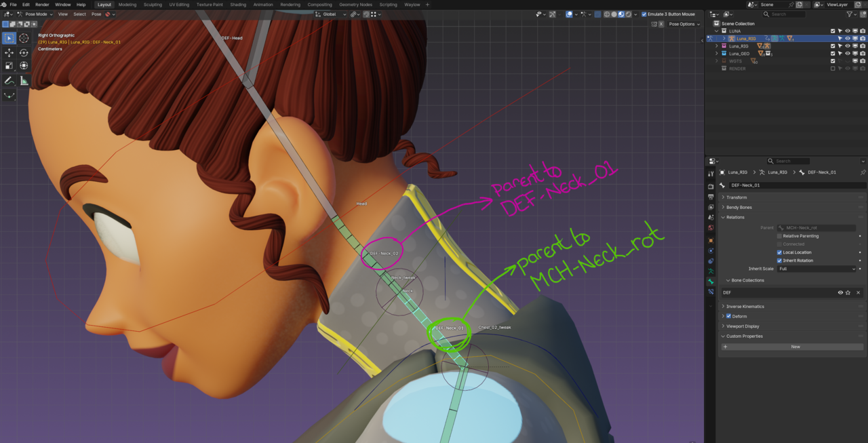Select the Rotate tool
The width and height of the screenshot is (868, 443).
pyautogui.click(x=23, y=52)
